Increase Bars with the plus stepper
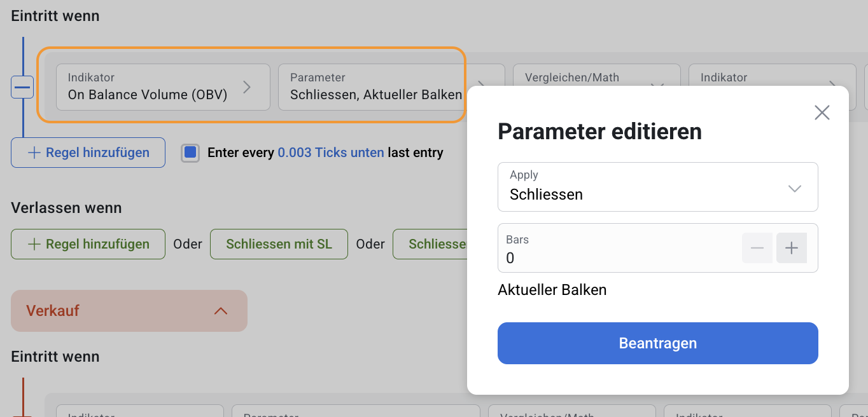The width and height of the screenshot is (868, 417). [x=792, y=248]
